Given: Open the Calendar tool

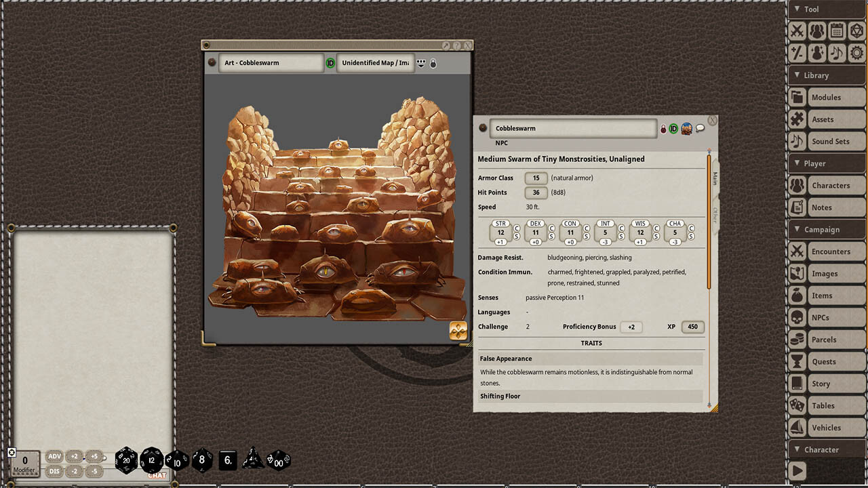Looking at the screenshot, I should pos(837,30).
